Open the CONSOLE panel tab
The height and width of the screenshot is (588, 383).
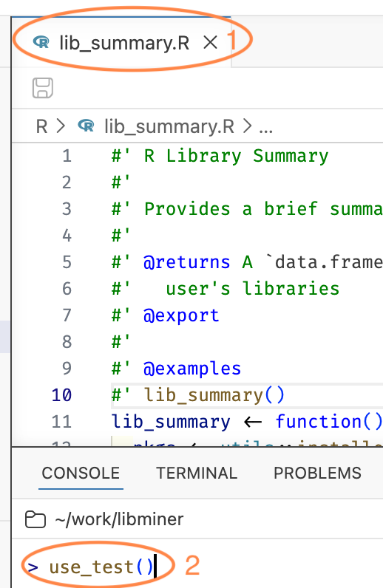click(81, 474)
